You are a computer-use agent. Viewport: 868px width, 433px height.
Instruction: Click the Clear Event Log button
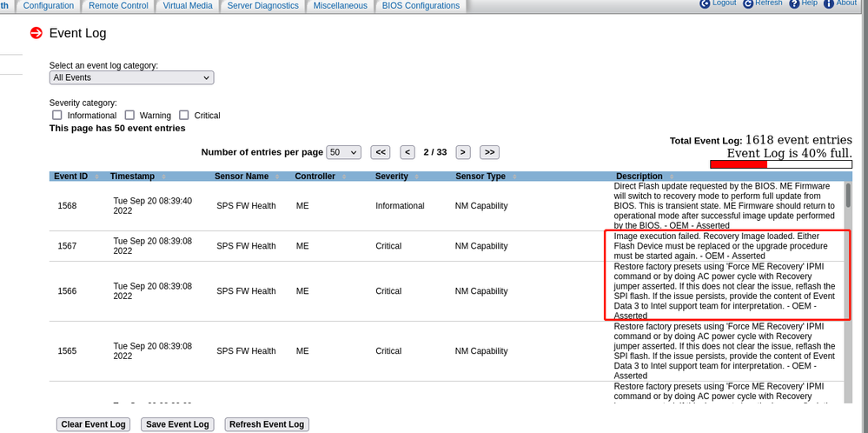[94, 424]
